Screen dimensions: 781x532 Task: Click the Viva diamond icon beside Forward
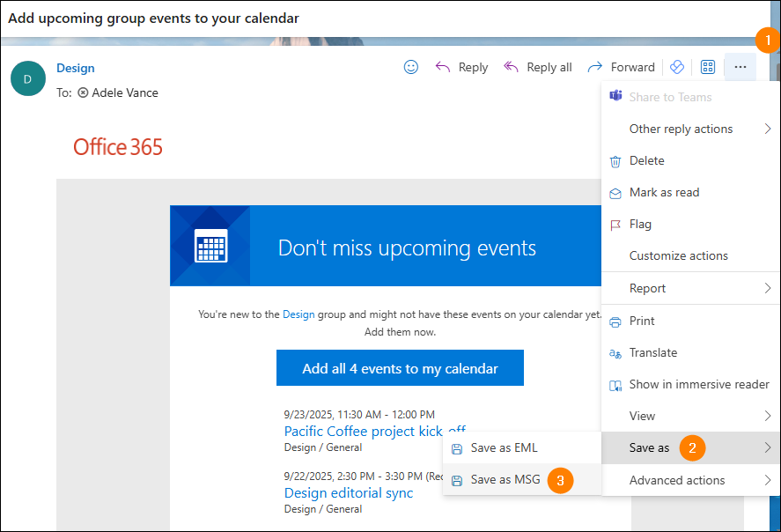point(677,67)
